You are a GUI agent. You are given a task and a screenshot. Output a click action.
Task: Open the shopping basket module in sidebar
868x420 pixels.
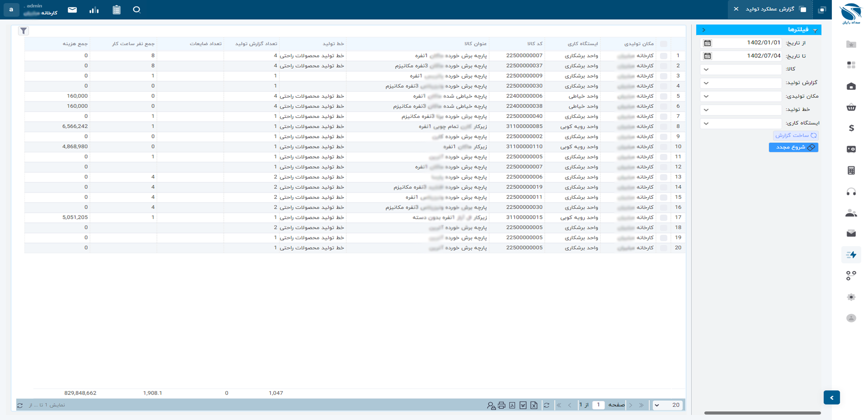coord(851,107)
